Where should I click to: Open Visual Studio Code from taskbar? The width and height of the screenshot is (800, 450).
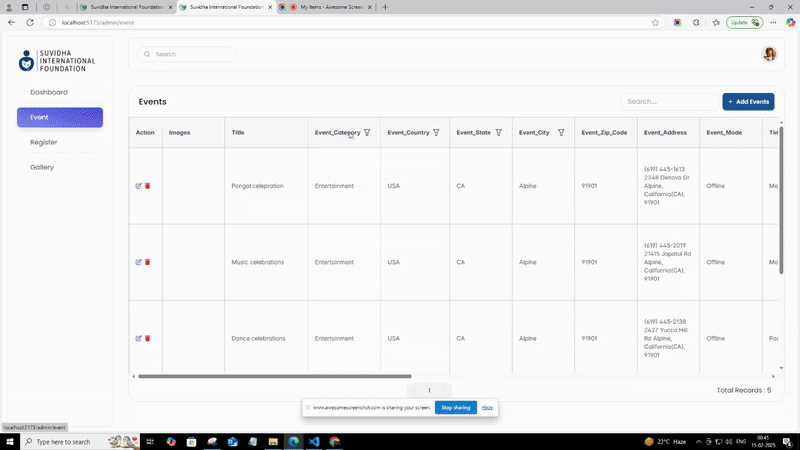tap(314, 441)
